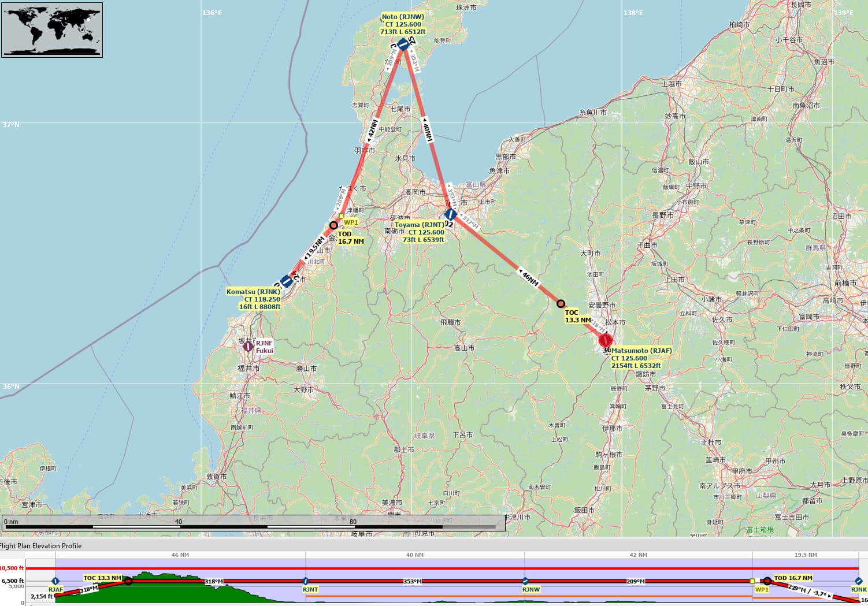This screenshot has width=868, height=606.
Task: Click the TOD circle marker on the map route
Action: coord(333,225)
